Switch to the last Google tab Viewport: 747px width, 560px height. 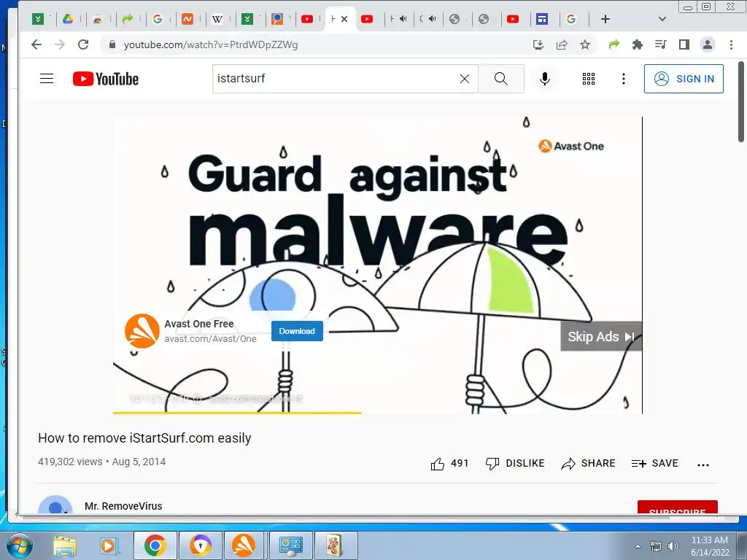pos(571,19)
